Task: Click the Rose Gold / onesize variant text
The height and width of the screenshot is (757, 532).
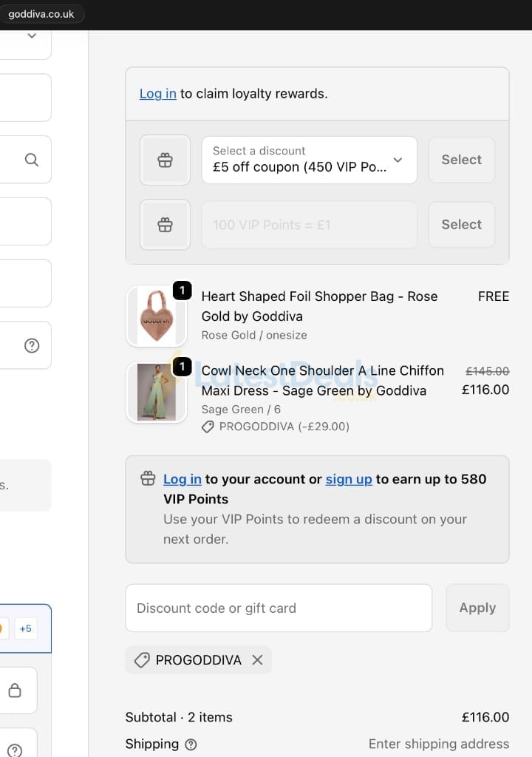Action: [x=254, y=335]
